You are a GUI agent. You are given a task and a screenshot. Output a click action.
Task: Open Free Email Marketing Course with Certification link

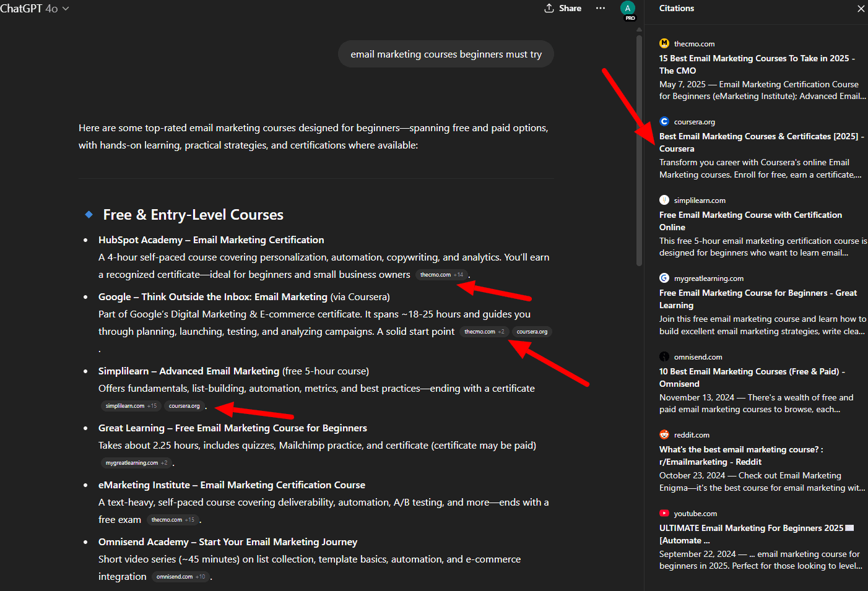point(750,221)
